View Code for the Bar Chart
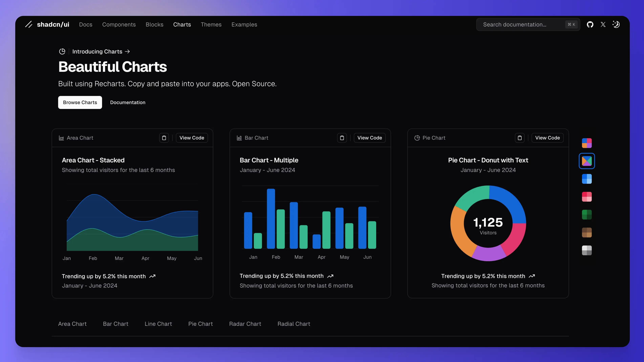The image size is (644, 362). [x=370, y=138]
